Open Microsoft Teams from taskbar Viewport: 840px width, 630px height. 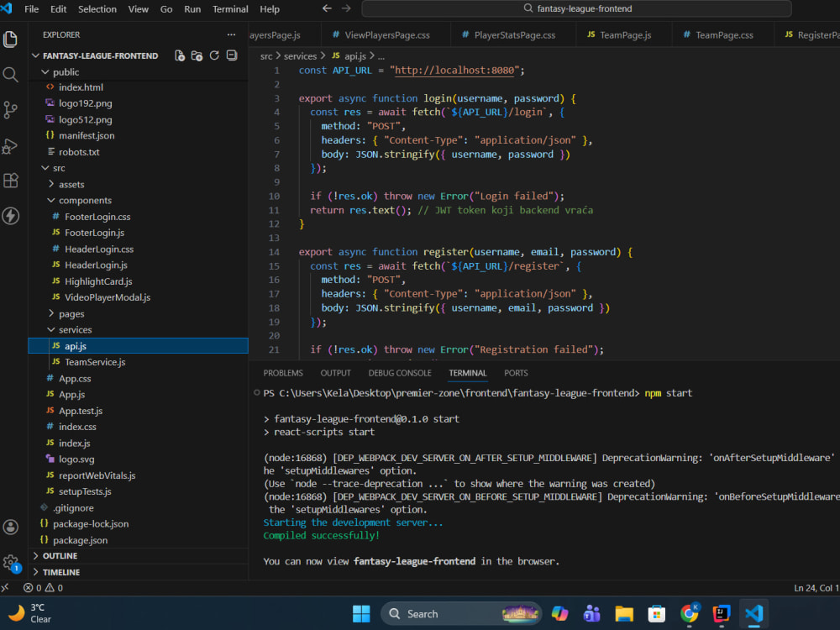point(591,614)
